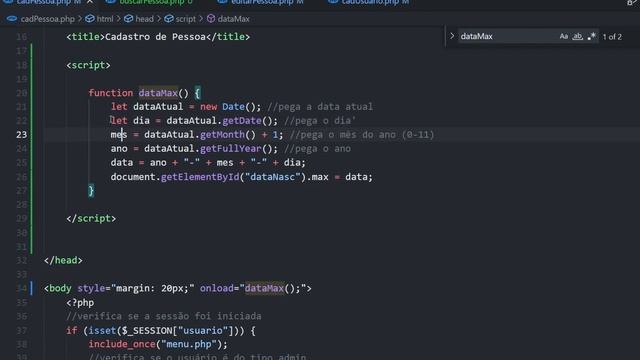Open the head breadcrumb segment
Viewport: 640px width, 360px height.
tap(144, 19)
